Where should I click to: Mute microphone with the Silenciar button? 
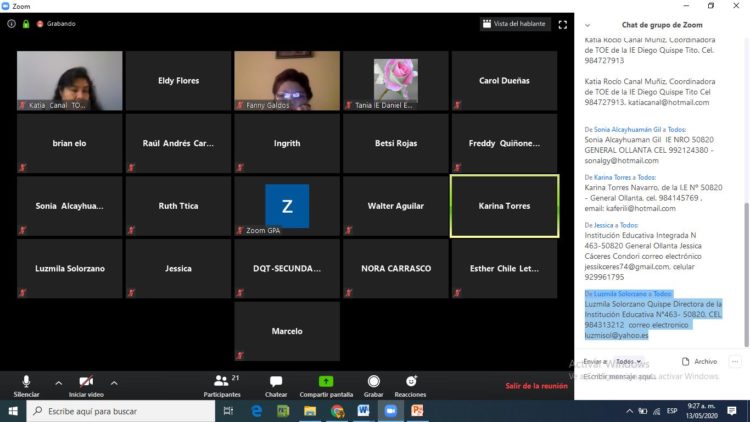click(26, 385)
